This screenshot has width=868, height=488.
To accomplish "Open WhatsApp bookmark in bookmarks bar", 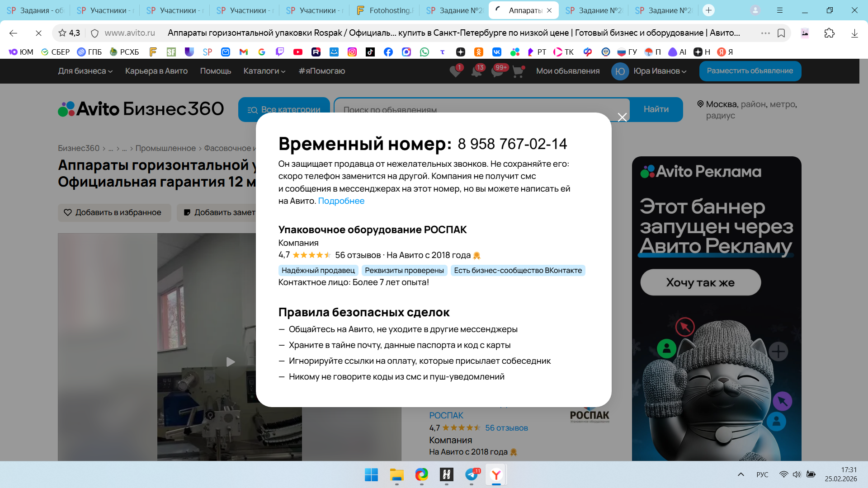I will 425,52.
